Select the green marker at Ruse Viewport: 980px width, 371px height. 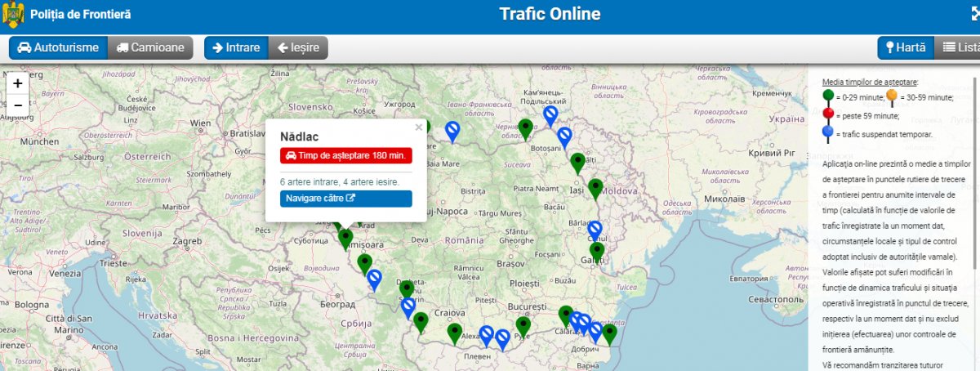click(523, 327)
